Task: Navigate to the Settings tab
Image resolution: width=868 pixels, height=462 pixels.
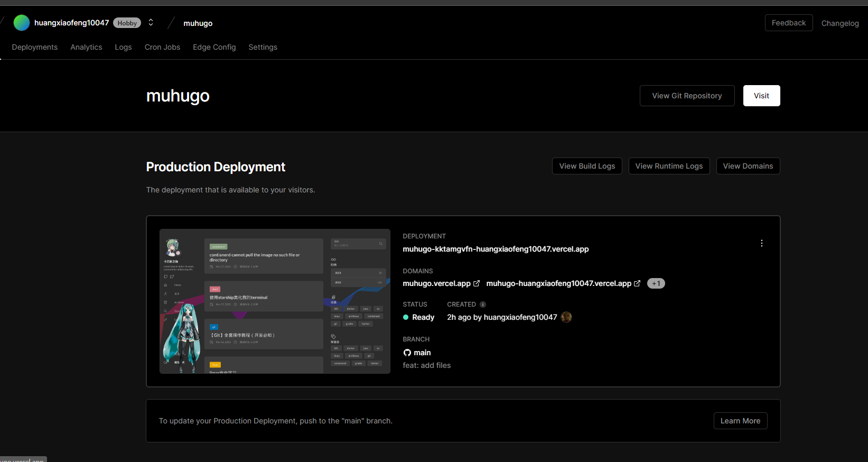Action: 263,47
